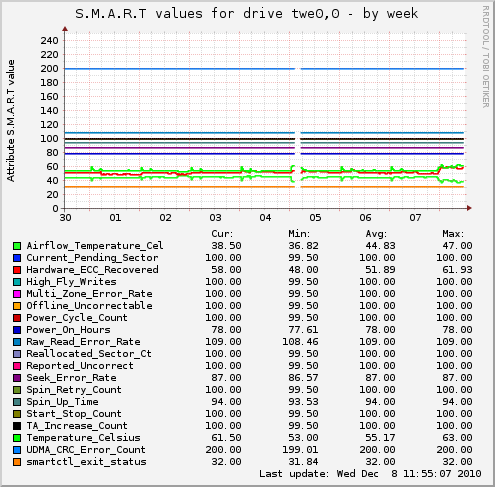
Task: Click the Power_On_Hours min value 77.61
Action: click(x=303, y=330)
